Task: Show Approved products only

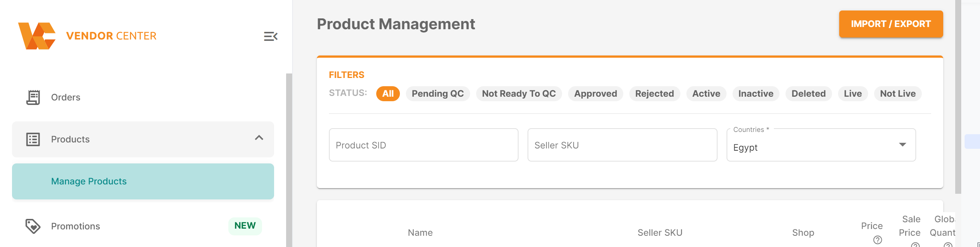Action: click(595, 94)
